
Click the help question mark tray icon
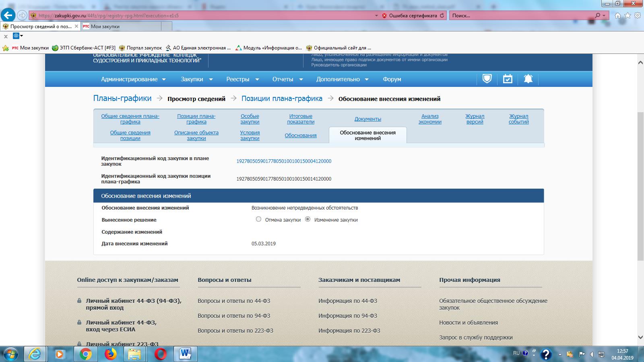(x=546, y=354)
